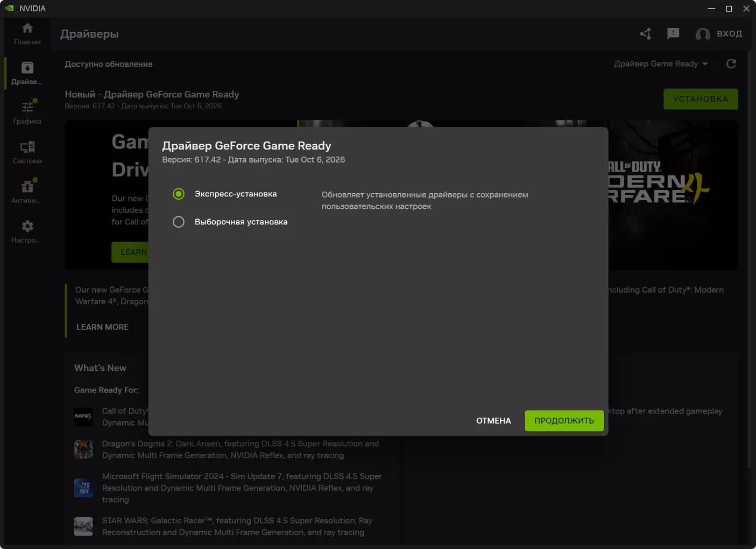The width and height of the screenshot is (756, 549).
Task: Click the Dragon's Dogma 2 game thumbnail
Action: pyautogui.click(x=83, y=449)
